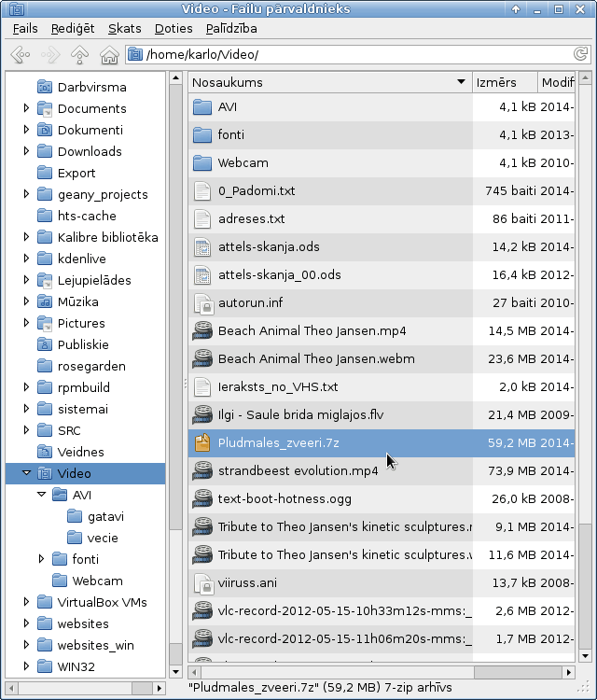Screen dimensions: 597x700
Task: Click the Webcam folder icon in file list
Action: (202, 163)
